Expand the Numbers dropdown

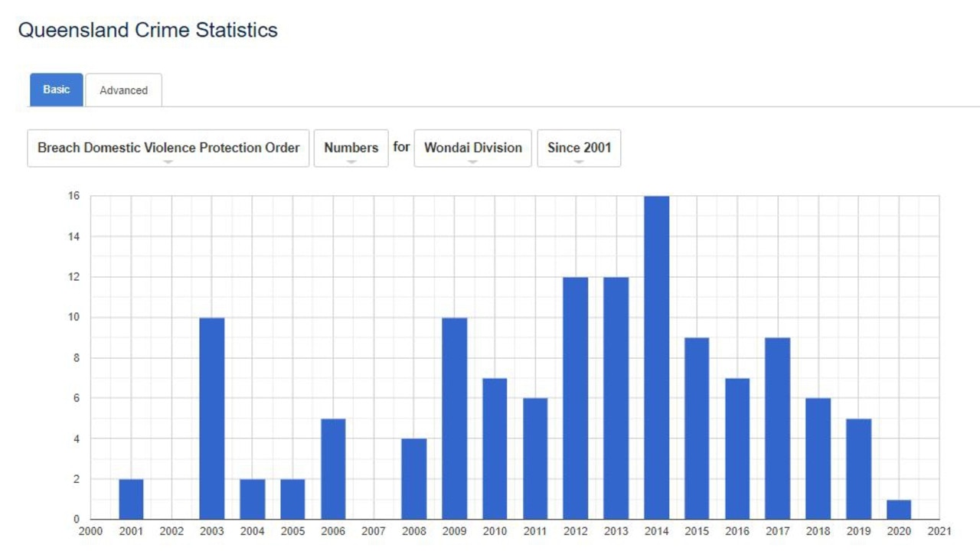pyautogui.click(x=351, y=148)
